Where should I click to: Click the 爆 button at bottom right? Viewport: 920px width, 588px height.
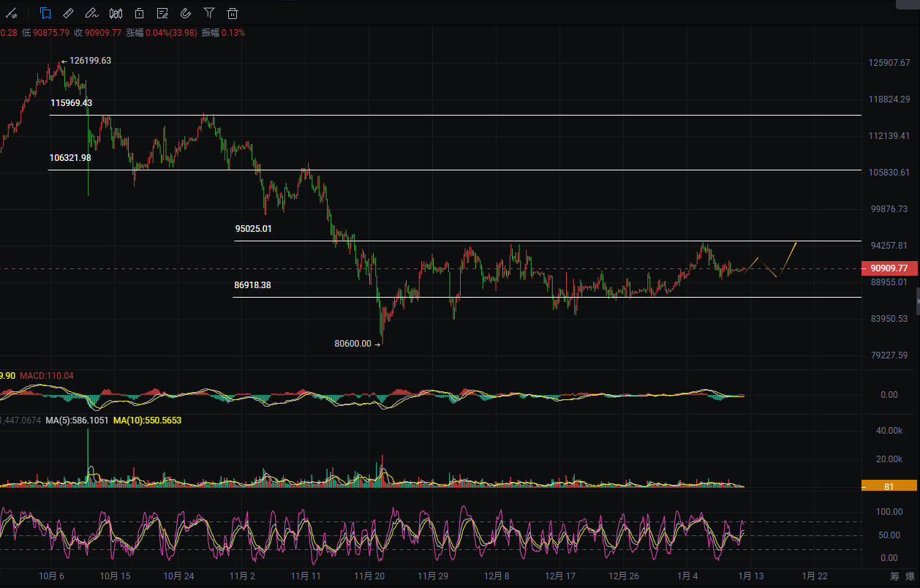909,576
